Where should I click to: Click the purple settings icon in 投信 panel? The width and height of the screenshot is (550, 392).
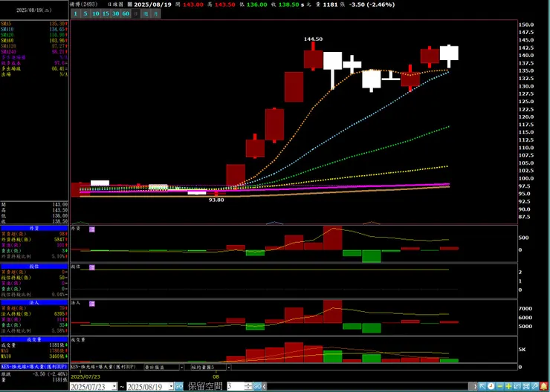coord(92,267)
